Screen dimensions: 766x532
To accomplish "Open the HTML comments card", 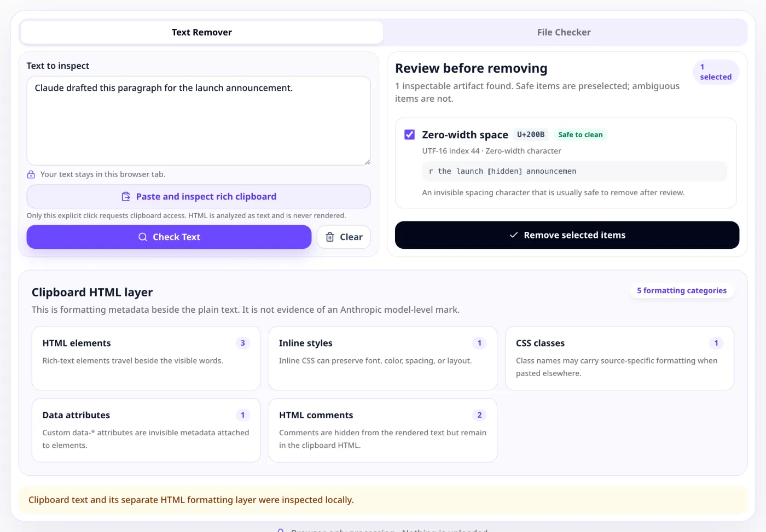I will click(x=383, y=430).
